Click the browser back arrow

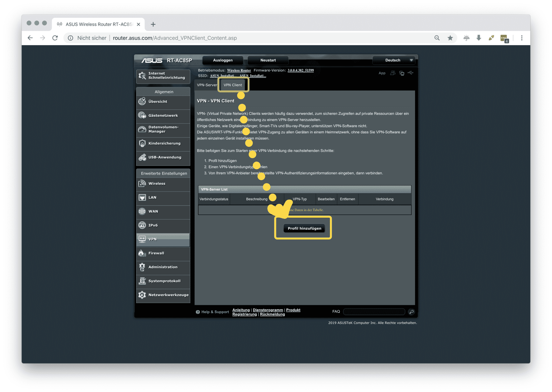tap(30, 38)
